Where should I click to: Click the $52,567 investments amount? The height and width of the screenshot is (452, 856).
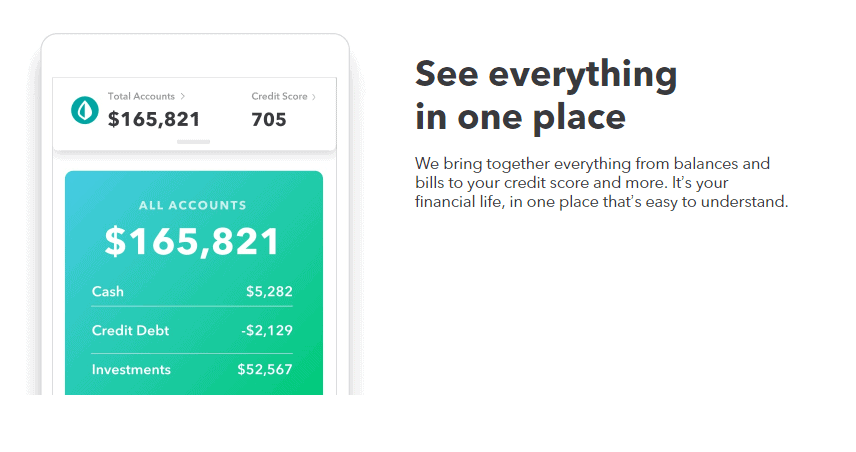pos(265,370)
